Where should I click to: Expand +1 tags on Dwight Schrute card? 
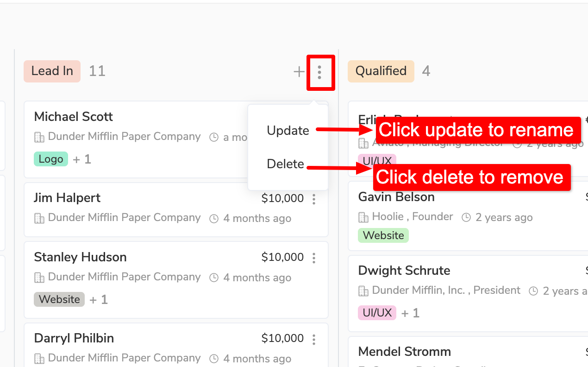(410, 313)
